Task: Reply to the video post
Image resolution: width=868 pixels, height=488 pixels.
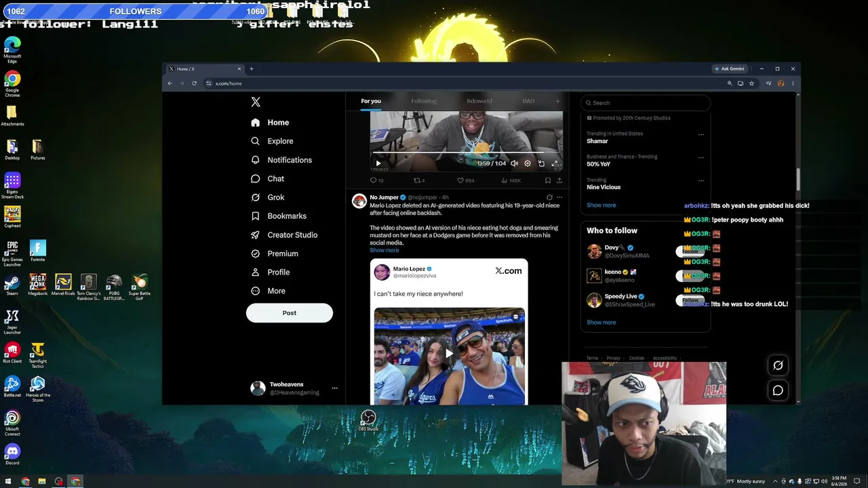Action: pos(376,181)
